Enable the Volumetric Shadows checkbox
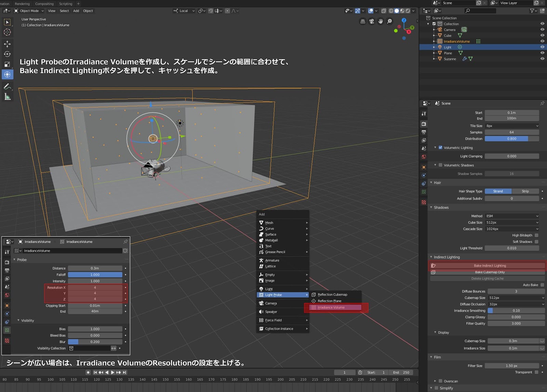 (441, 165)
